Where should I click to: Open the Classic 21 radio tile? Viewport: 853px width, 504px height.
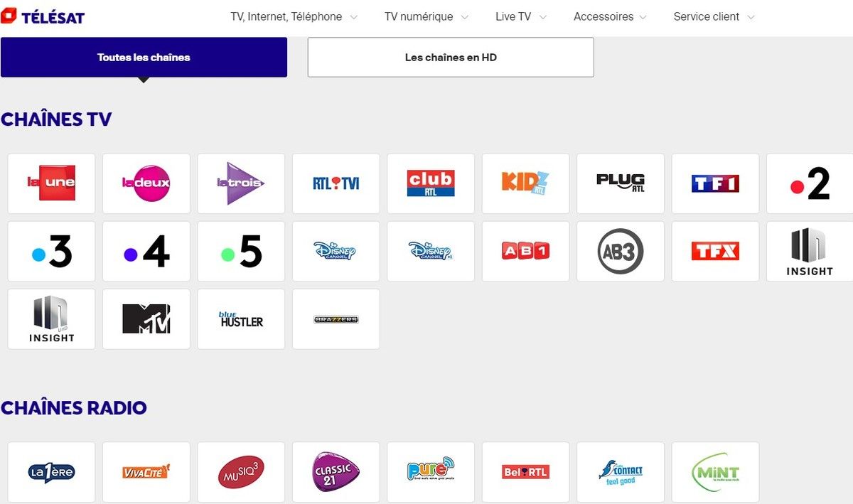[336, 472]
